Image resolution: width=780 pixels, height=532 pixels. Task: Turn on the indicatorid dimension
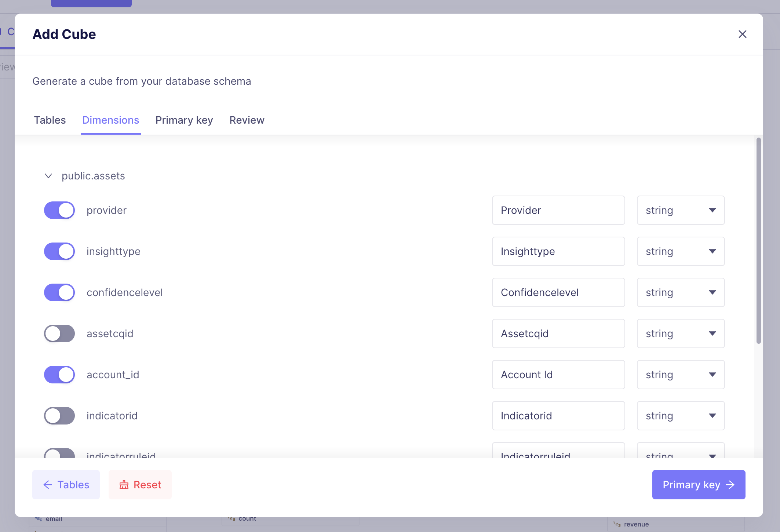(x=59, y=416)
